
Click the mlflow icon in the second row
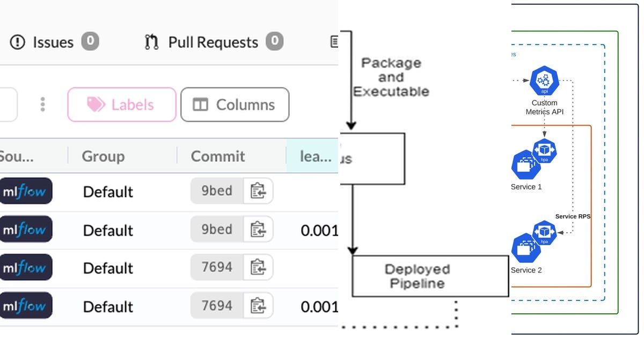click(x=27, y=229)
